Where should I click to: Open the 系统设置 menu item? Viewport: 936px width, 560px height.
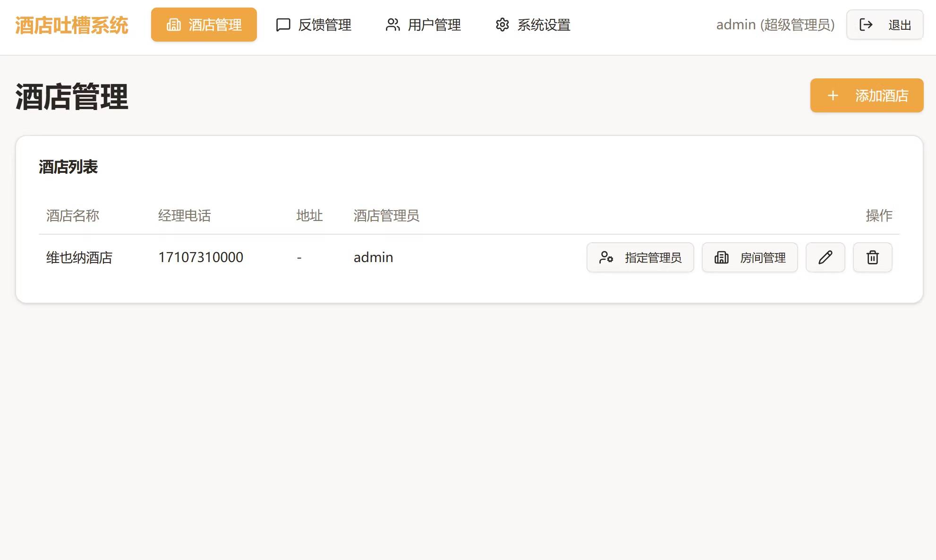point(533,25)
